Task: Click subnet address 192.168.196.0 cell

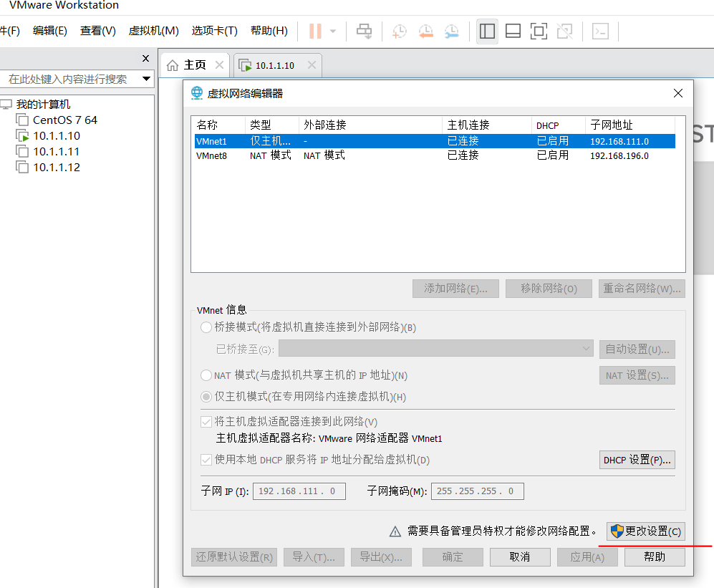Action: 619,155
